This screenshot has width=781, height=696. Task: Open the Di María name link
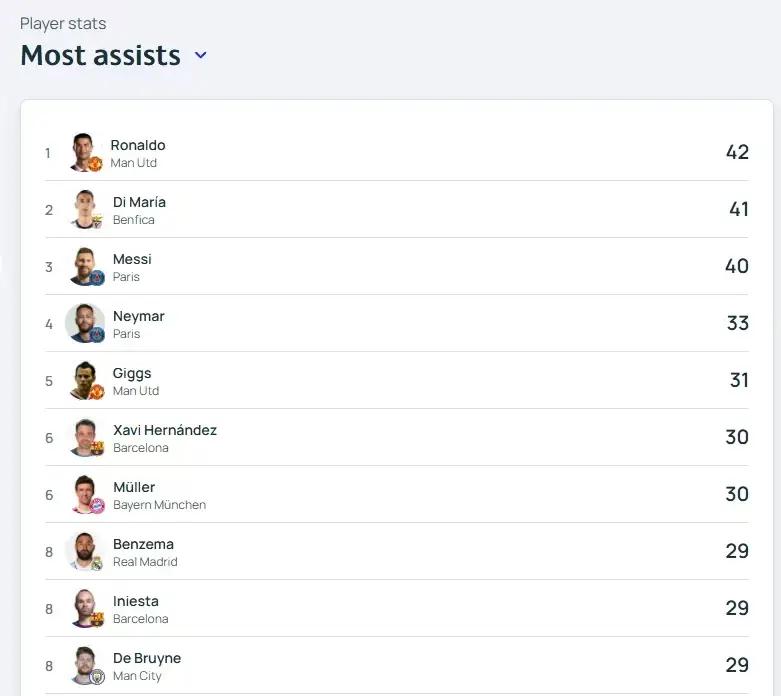[x=139, y=202]
